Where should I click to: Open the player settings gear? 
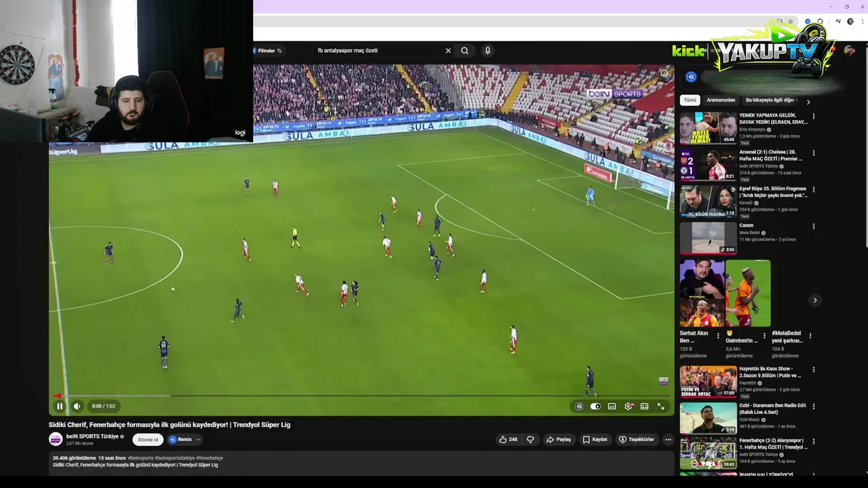click(x=629, y=406)
